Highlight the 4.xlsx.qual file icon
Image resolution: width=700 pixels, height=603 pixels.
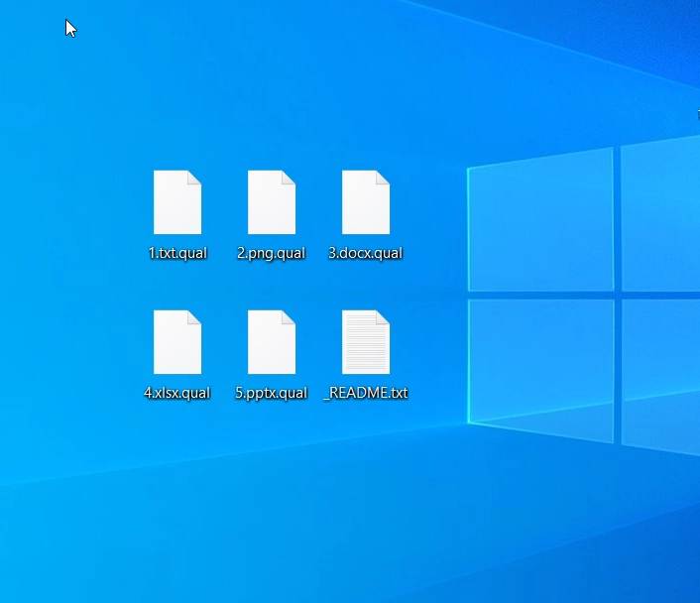tap(177, 342)
